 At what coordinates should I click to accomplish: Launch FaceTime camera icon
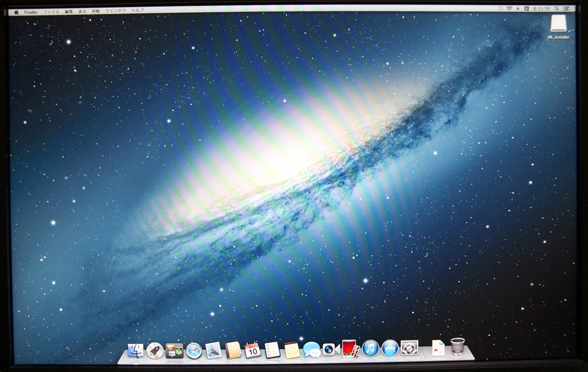(331, 350)
